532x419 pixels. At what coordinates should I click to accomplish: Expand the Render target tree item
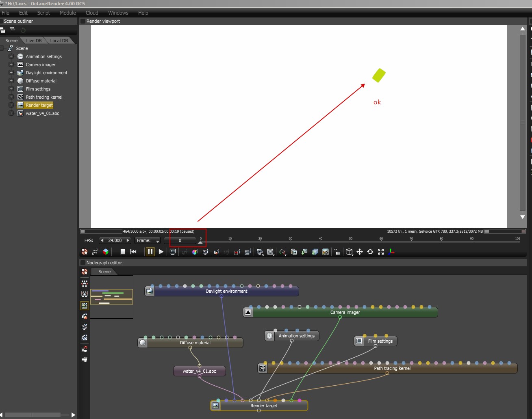click(11, 105)
